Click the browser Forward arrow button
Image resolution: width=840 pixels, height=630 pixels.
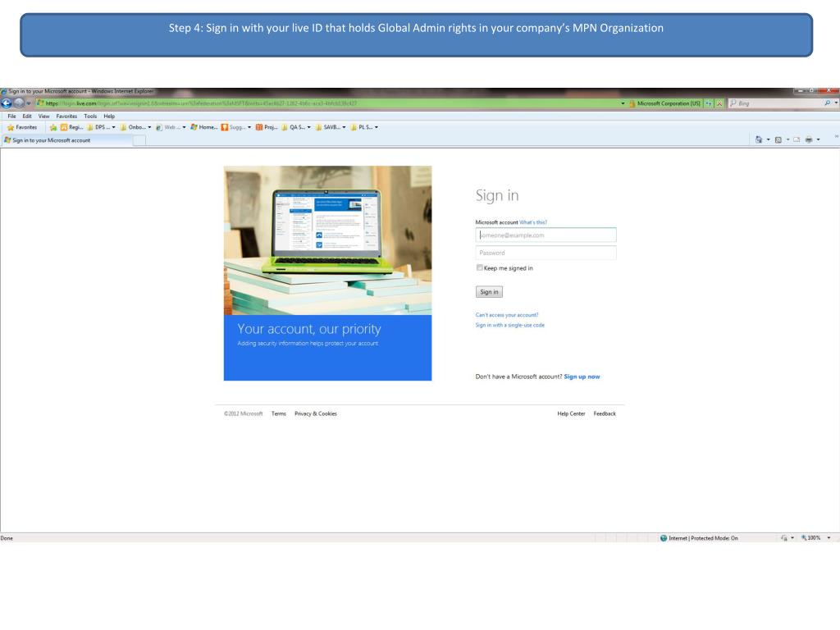pyautogui.click(x=19, y=103)
